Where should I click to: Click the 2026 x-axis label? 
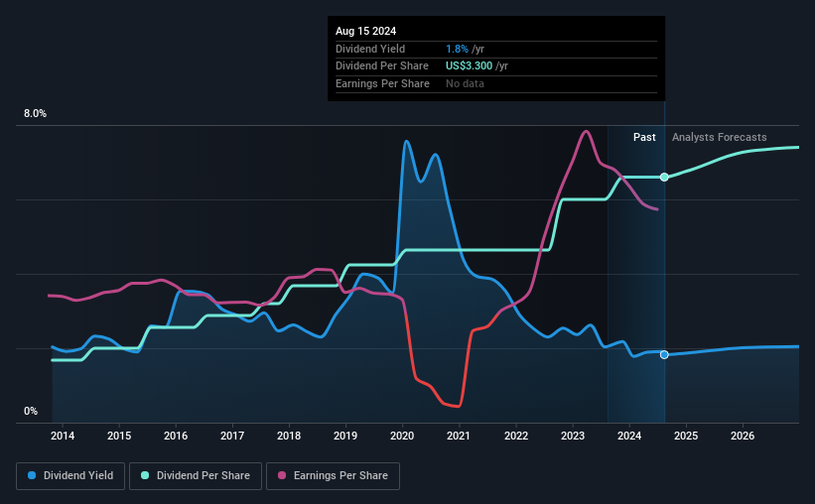tap(743, 436)
